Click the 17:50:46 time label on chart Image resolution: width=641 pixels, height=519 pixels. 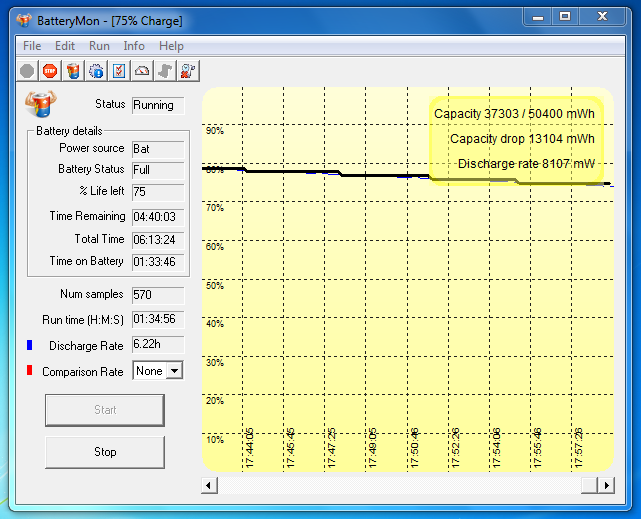tap(415, 448)
